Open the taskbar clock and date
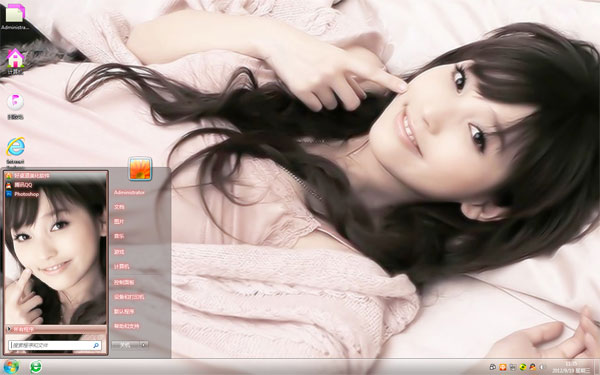Viewport: 600px width, 375px height. click(572, 367)
